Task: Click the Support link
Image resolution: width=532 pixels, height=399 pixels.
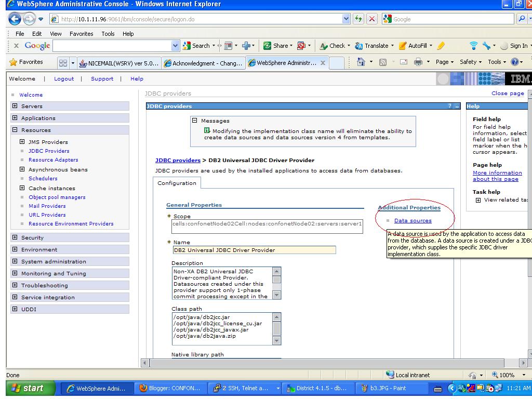Action: [x=102, y=79]
